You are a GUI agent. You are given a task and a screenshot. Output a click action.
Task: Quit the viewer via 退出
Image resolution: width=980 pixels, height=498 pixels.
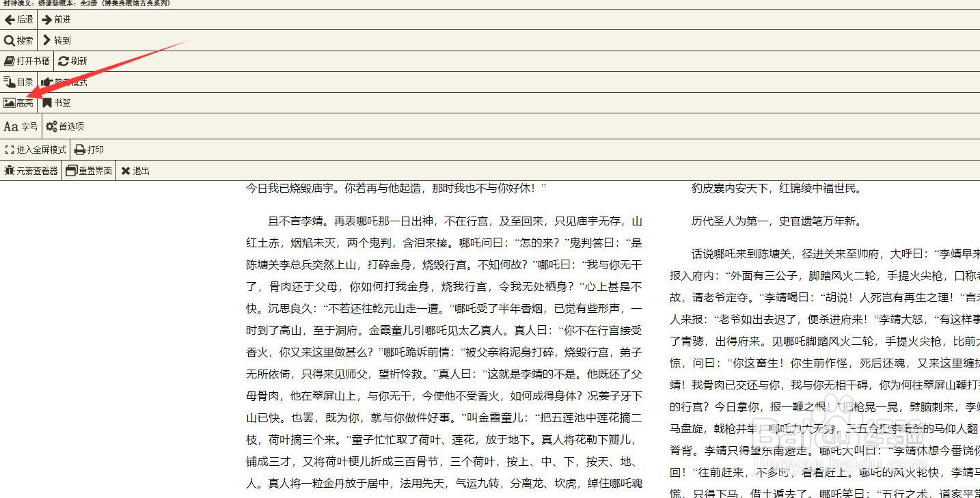click(135, 171)
